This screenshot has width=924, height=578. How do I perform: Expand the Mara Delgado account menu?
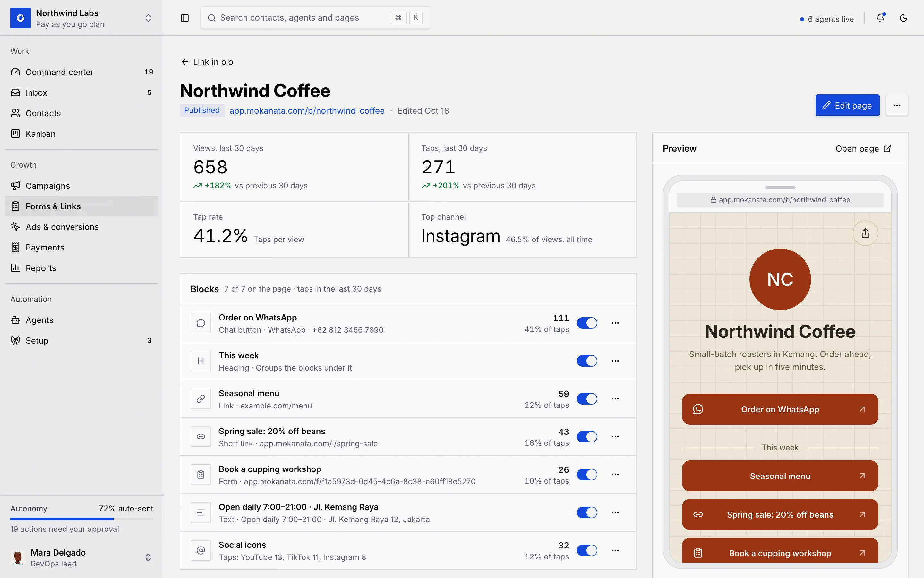click(148, 558)
